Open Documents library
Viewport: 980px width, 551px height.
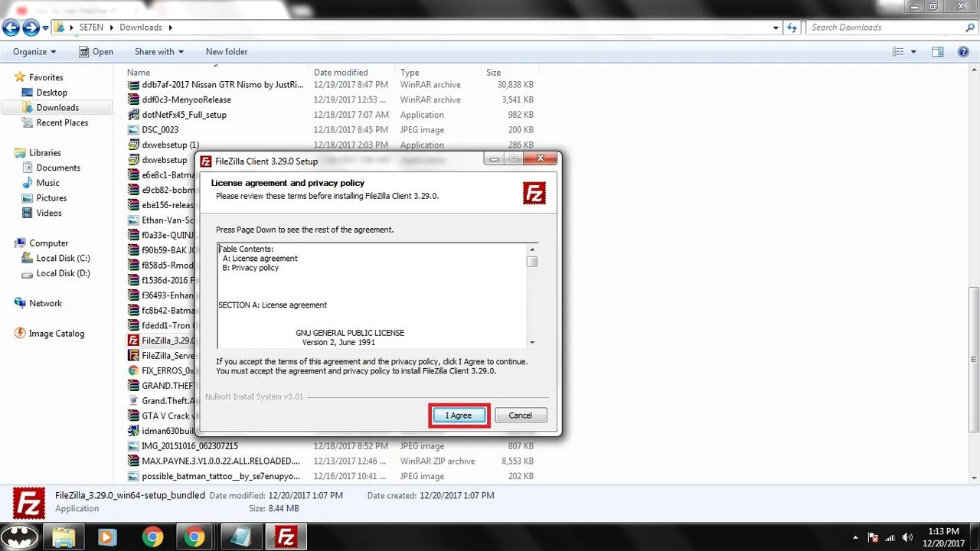(58, 168)
